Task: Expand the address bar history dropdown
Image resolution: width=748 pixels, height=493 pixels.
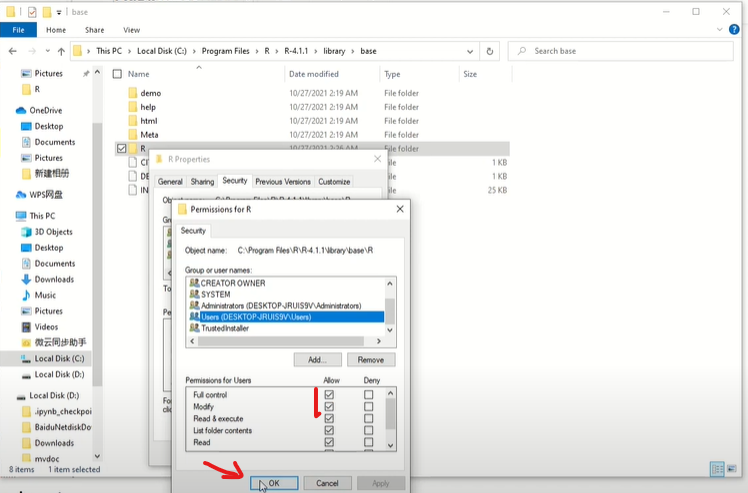Action: pyautogui.click(x=470, y=52)
